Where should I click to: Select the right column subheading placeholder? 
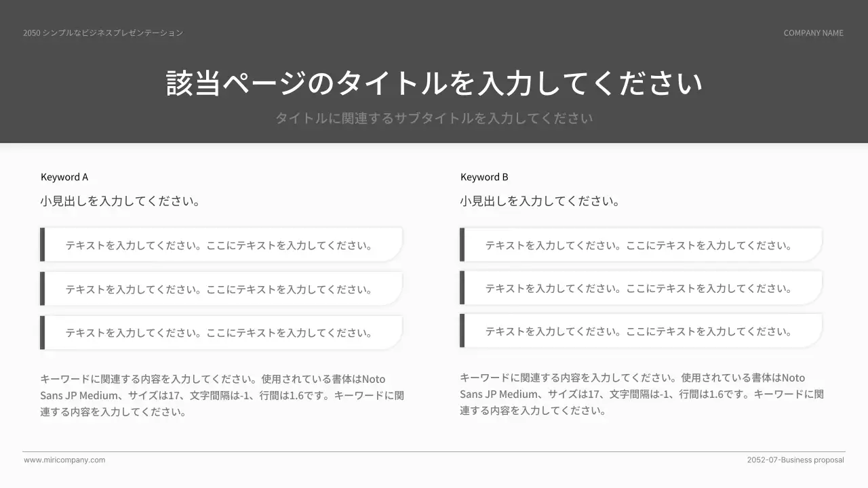(540, 201)
